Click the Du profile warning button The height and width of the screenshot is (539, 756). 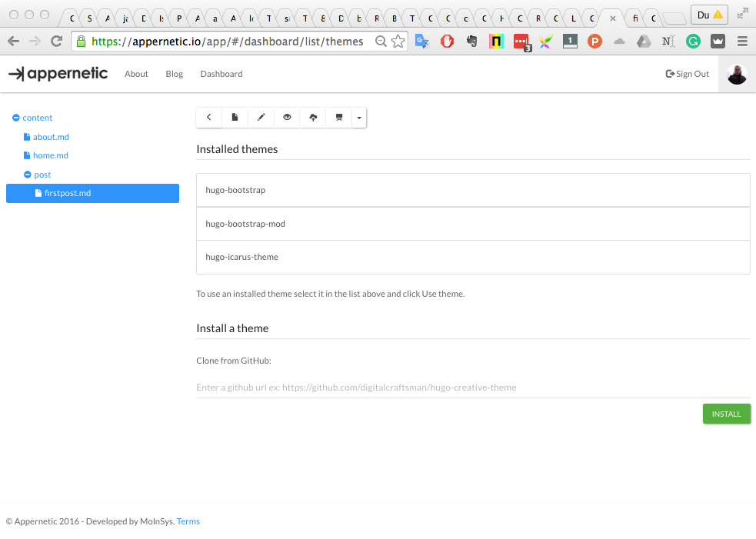click(709, 15)
